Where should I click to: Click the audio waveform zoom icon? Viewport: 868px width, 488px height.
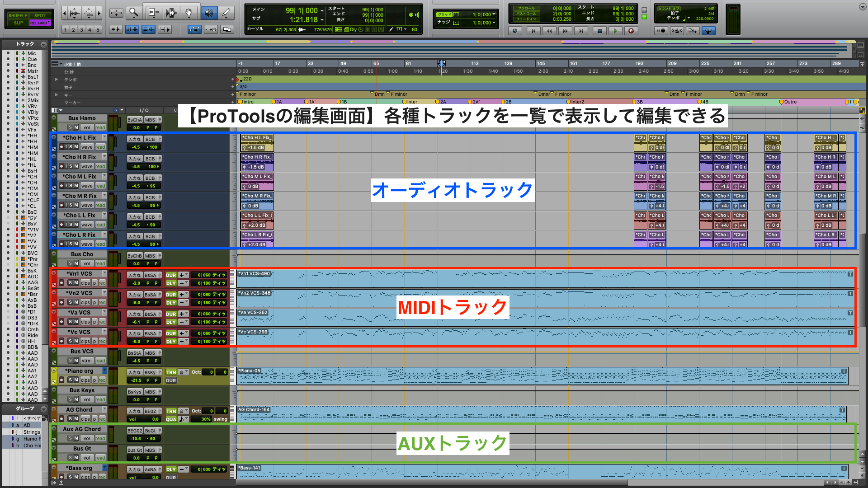coord(75,13)
